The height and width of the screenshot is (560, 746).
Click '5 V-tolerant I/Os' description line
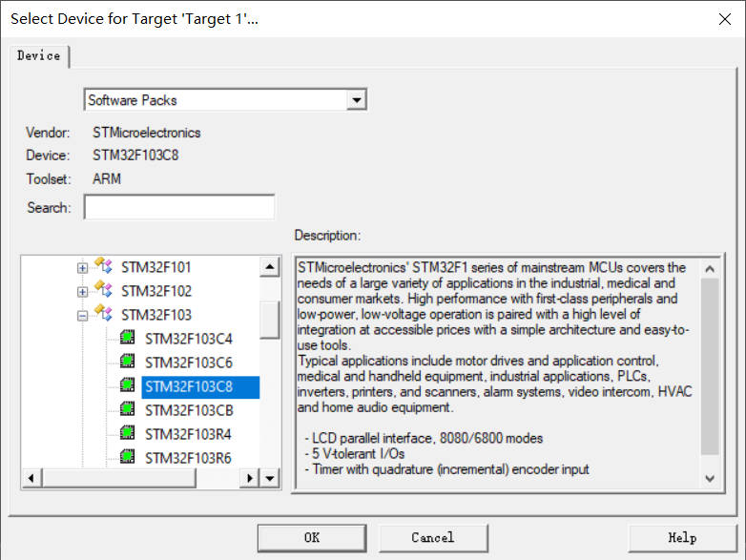[355, 453]
